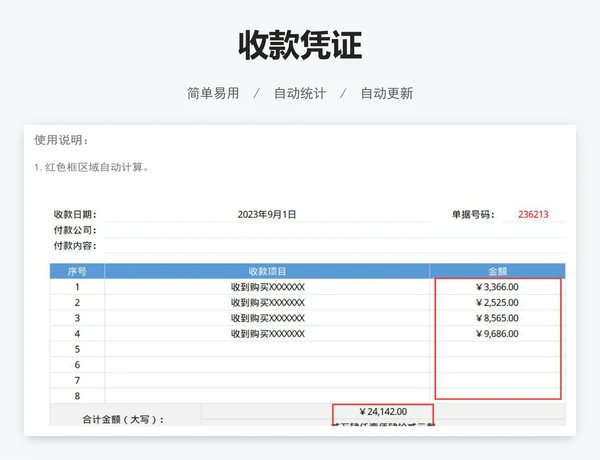Click the 红色框区域自动计算 instruction line
This screenshot has width=600, height=460.
pos(91,167)
